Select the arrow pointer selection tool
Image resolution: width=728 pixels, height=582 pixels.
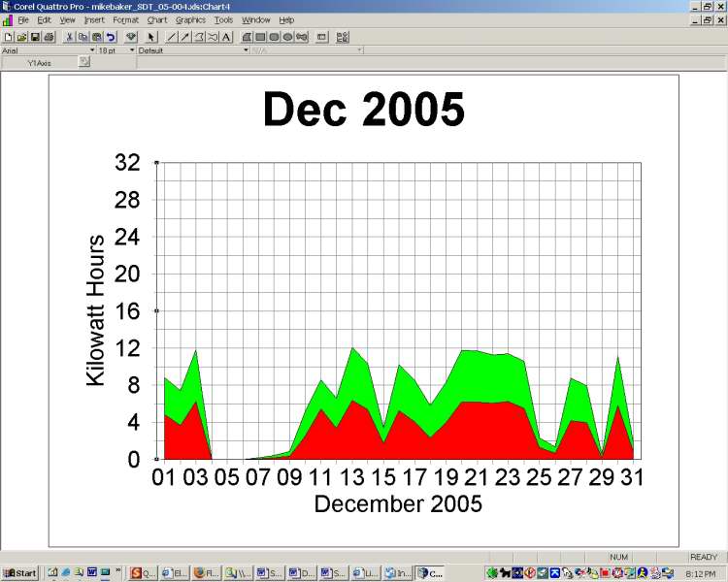coord(151,37)
